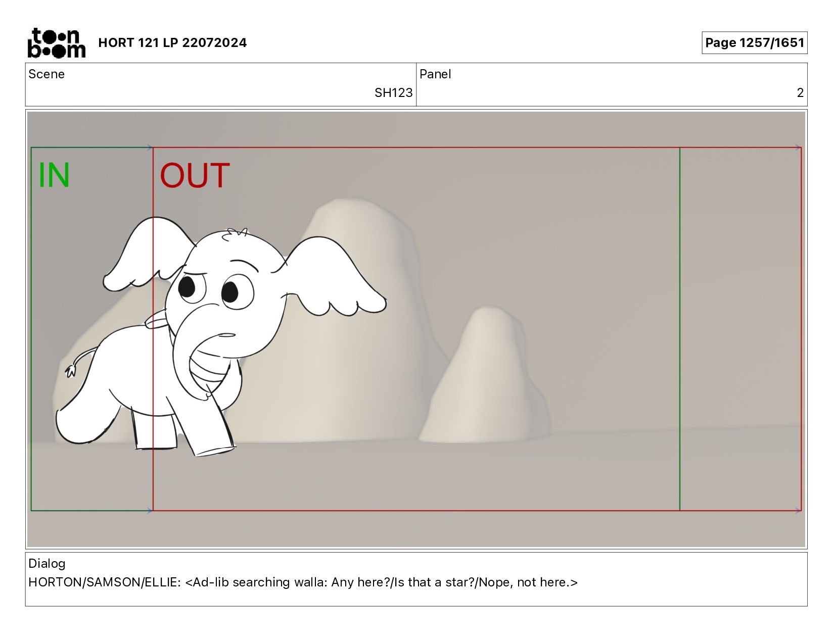Select the dialog line starting 'HORTON/SAMSON/ELLIE:'

pos(303,582)
